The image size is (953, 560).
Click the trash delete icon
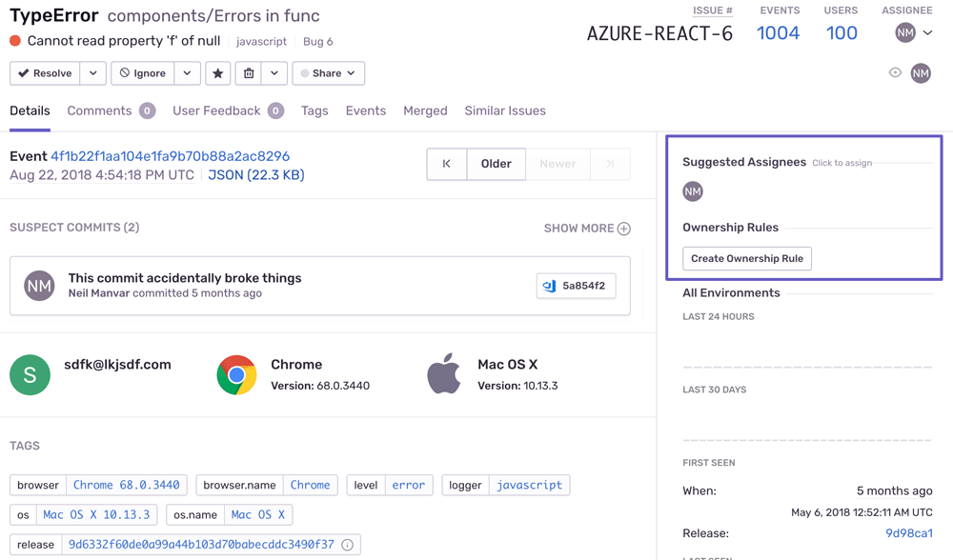[x=249, y=73]
